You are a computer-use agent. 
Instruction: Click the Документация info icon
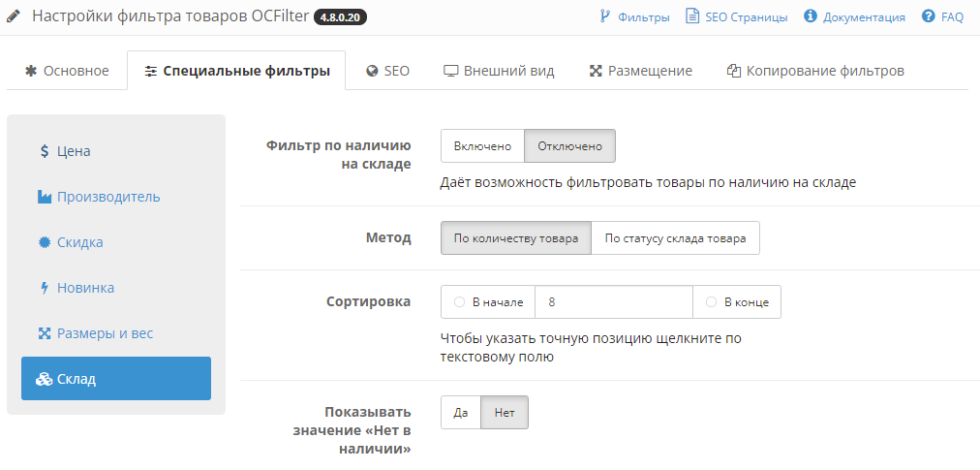[x=811, y=16]
